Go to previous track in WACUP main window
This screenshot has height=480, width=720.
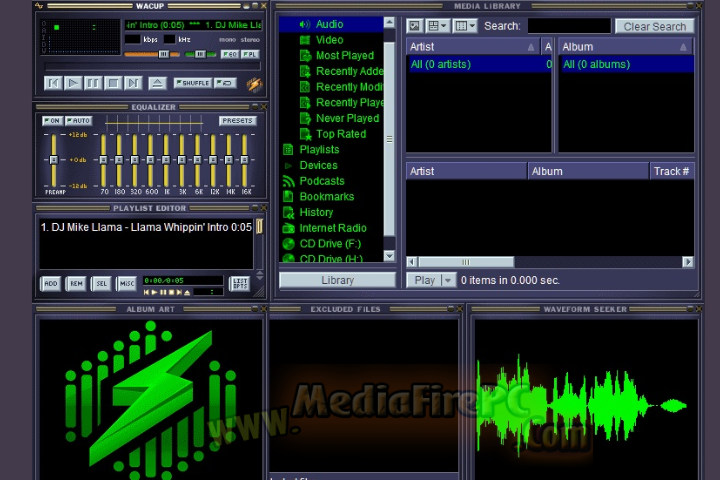point(53,83)
